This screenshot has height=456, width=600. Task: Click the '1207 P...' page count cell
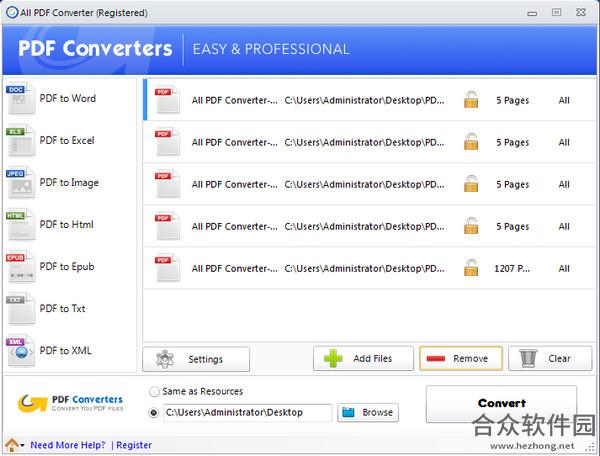click(512, 269)
